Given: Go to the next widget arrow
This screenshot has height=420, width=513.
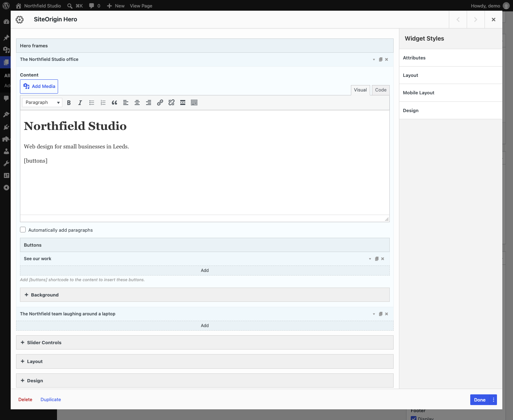Looking at the screenshot, I should (476, 20).
